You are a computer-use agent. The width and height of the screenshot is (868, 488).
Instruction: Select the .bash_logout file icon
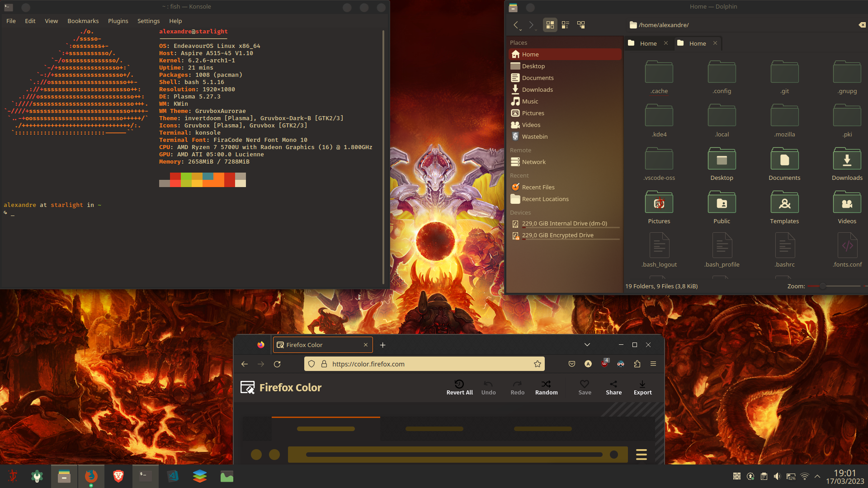[x=659, y=245]
